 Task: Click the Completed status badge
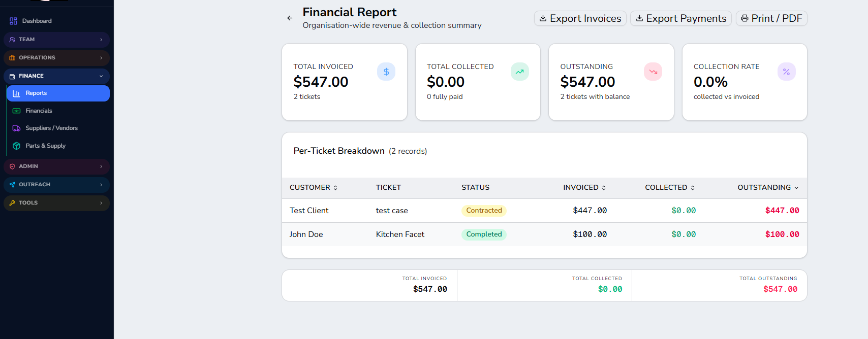click(x=484, y=234)
